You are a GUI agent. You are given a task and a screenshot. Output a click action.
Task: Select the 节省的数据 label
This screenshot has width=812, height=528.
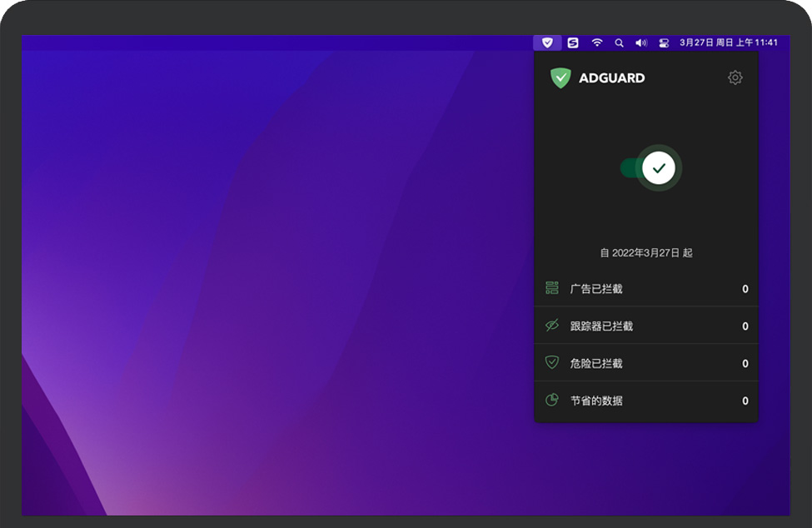pyautogui.click(x=596, y=401)
